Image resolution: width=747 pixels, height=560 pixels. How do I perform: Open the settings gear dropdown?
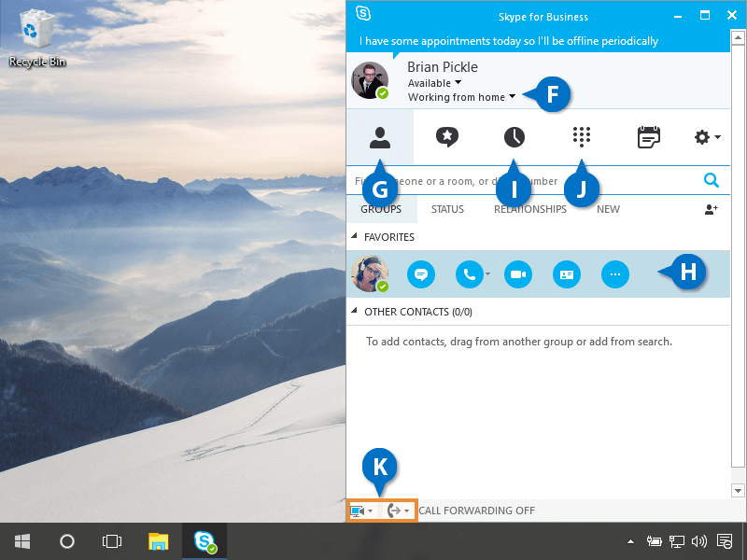(x=707, y=137)
